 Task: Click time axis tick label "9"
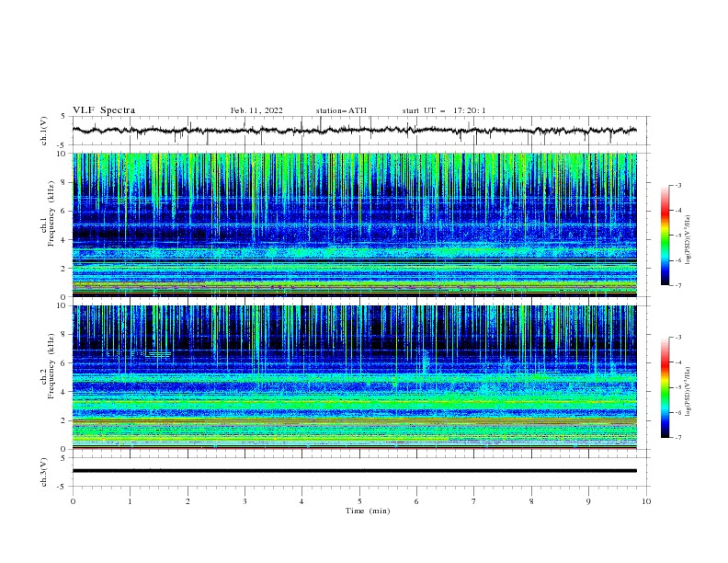coord(588,501)
